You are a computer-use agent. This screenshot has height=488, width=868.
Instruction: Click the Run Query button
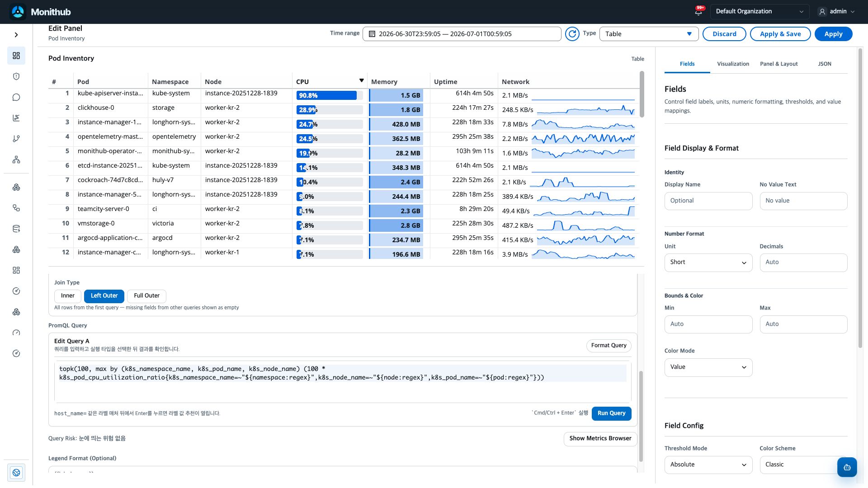point(611,413)
